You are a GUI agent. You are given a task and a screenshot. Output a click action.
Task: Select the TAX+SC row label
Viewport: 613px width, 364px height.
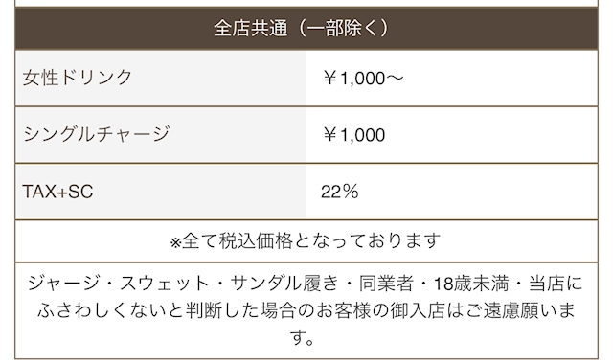57,192
